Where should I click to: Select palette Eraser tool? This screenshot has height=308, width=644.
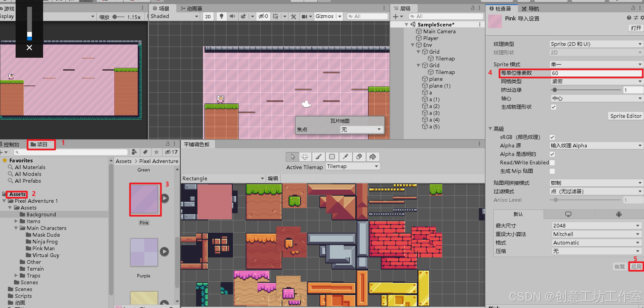coord(359,157)
